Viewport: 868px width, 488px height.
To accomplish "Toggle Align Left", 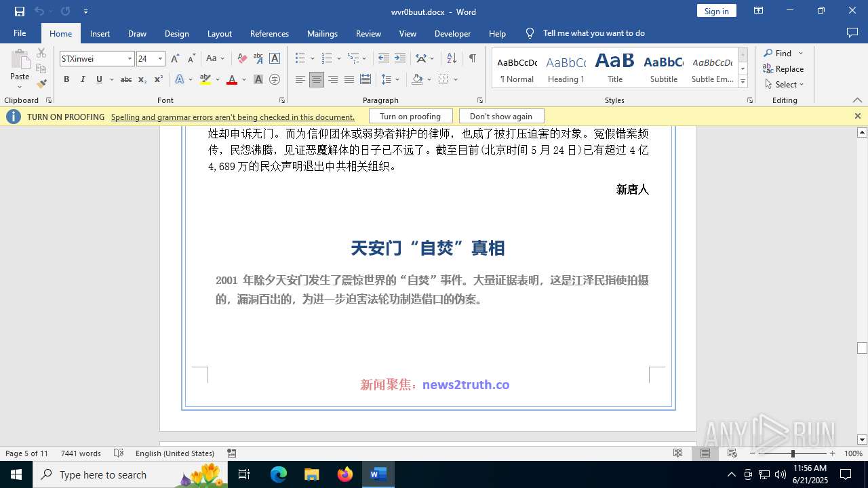I will (x=300, y=79).
